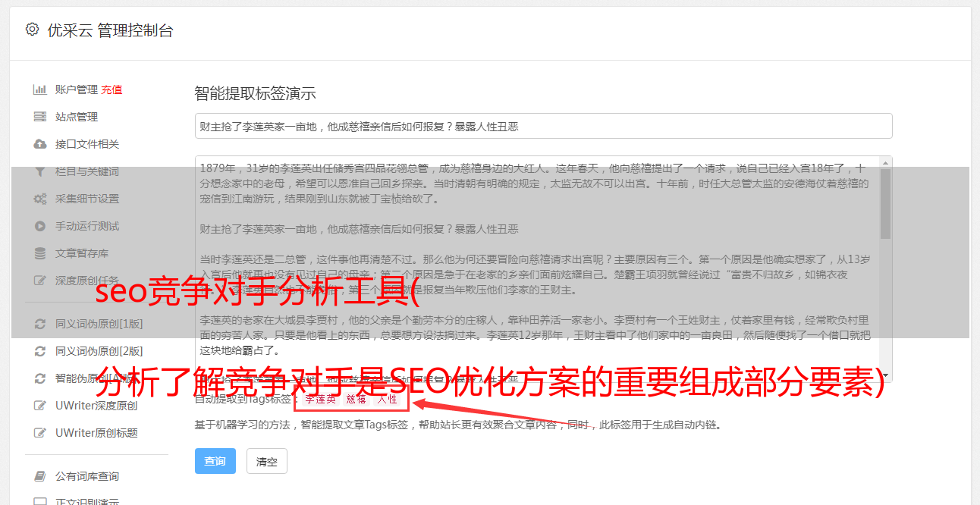Click the gear icon beside 优采云 管理控制台
The image size is (980, 505).
32,30
